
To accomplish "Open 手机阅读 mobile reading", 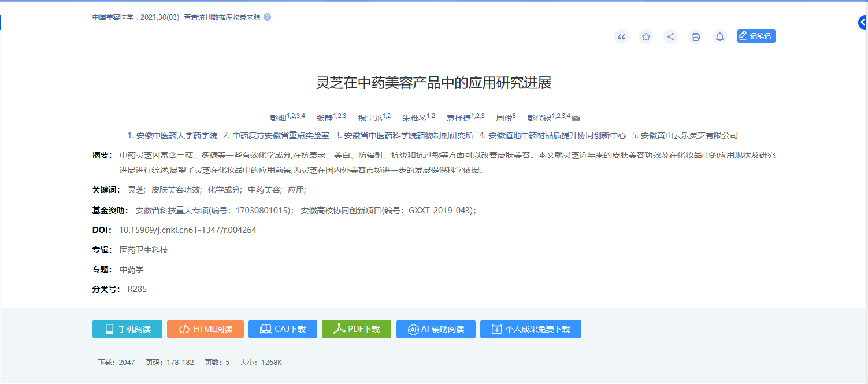I will click(x=127, y=328).
